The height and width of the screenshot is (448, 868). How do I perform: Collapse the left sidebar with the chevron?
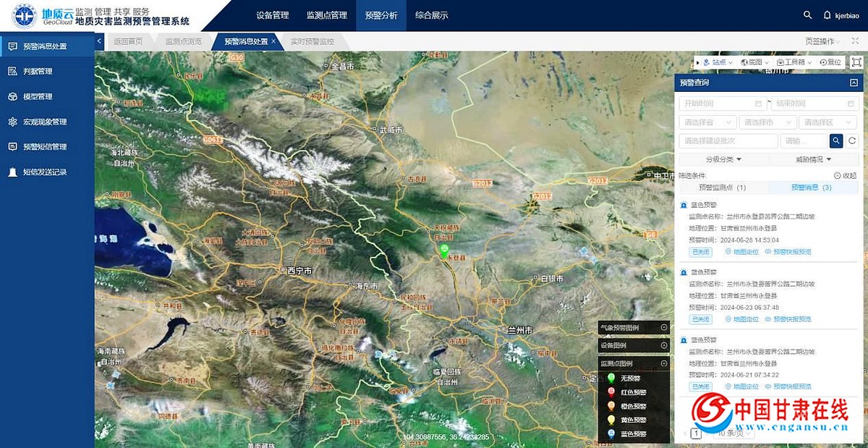click(99, 41)
